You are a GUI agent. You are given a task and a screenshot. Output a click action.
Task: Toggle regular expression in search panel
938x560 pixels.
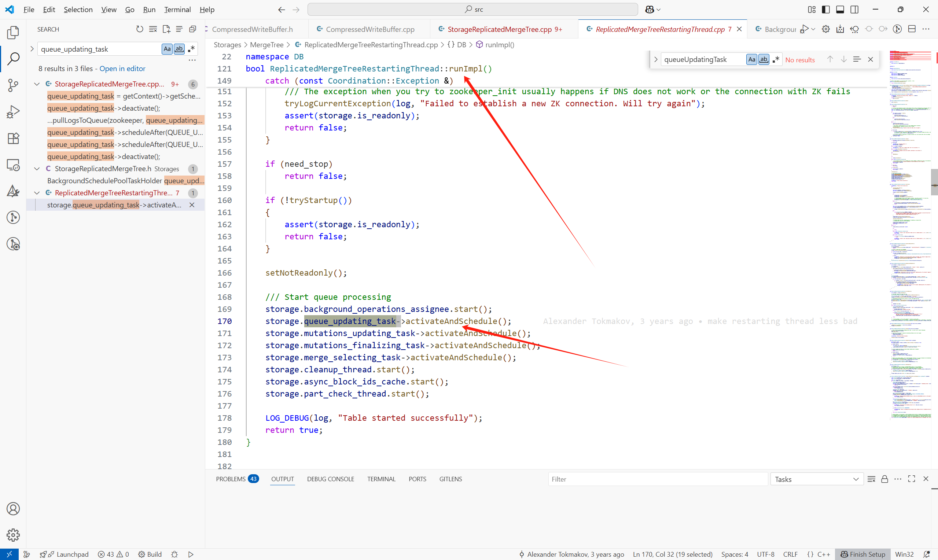[x=191, y=49]
